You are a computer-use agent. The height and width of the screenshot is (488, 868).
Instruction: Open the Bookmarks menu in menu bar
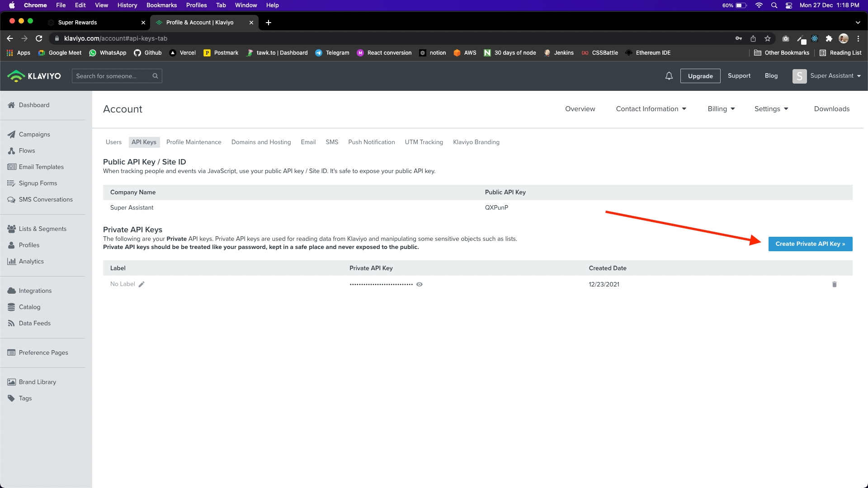(x=161, y=5)
